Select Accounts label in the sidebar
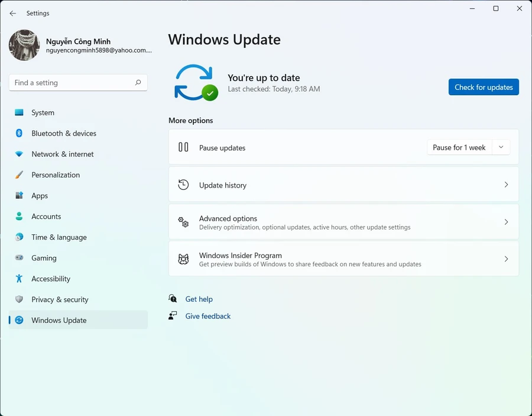 click(46, 217)
